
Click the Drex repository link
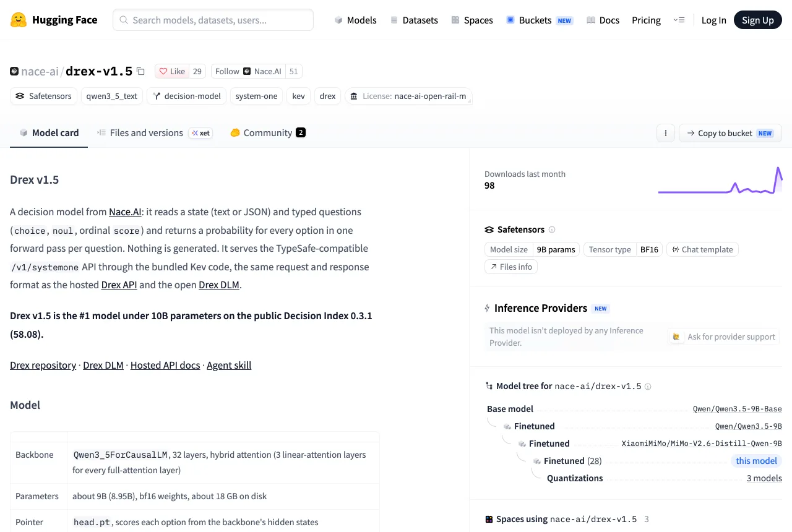click(43, 365)
